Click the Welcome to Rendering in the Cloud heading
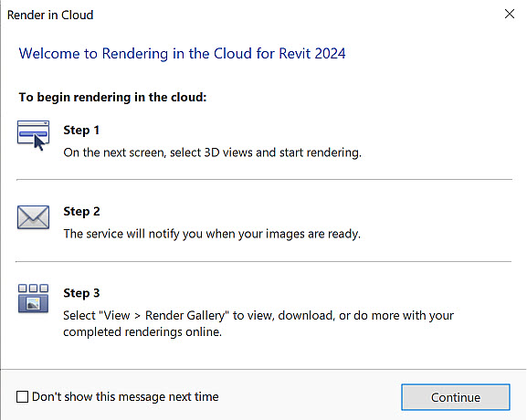Viewport: 527px width, 420px height. click(182, 54)
